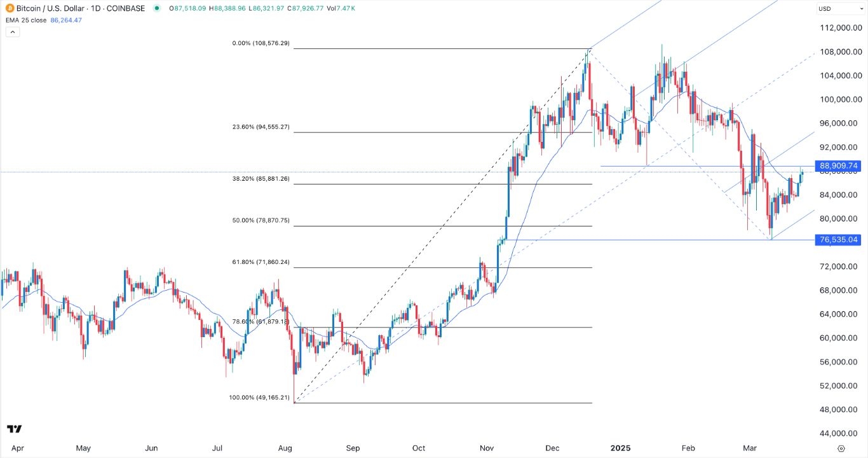Open chart settings target icon at bottom right
868x458 pixels.
[x=841, y=448]
